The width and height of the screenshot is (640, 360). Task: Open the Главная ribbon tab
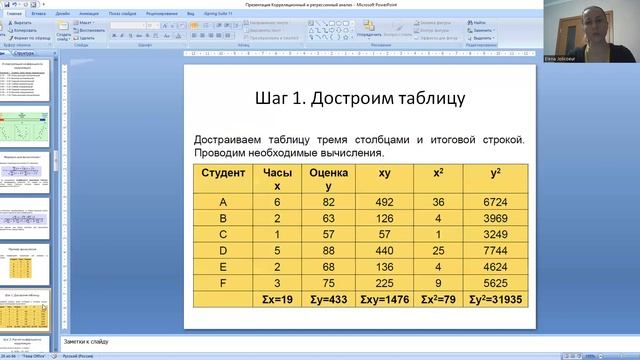tap(14, 13)
